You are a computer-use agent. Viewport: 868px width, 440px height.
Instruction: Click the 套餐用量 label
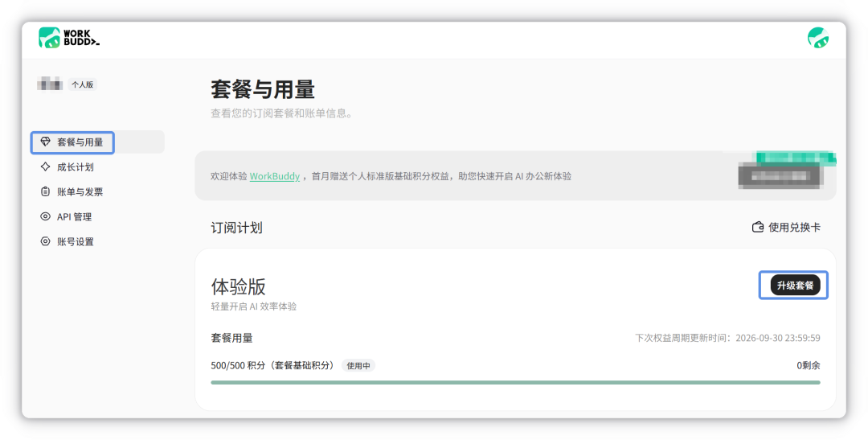click(x=232, y=338)
